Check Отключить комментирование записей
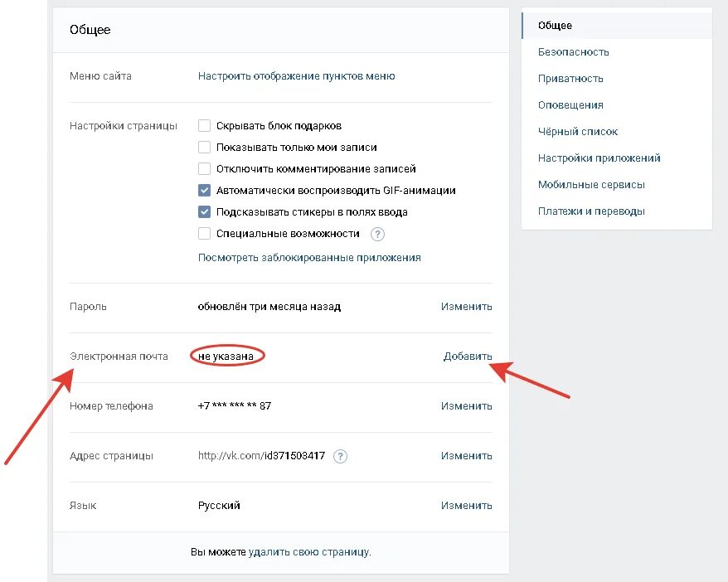The image size is (728, 582). pyautogui.click(x=204, y=169)
